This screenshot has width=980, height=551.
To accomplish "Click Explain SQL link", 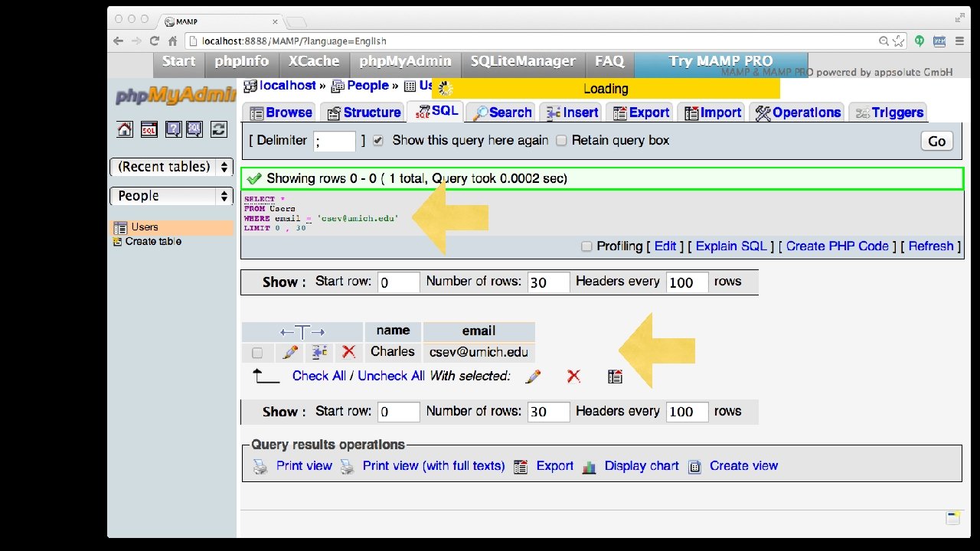I will pos(731,246).
